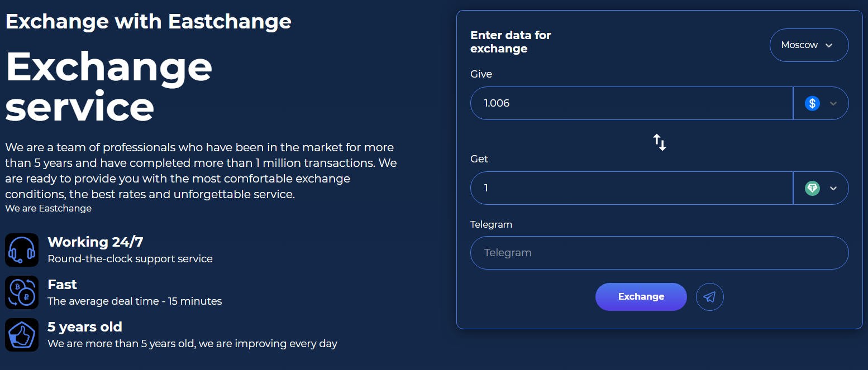The width and height of the screenshot is (868, 370).
Task: Click the thumbs-up icon beside 5 years old
Action: point(22,335)
